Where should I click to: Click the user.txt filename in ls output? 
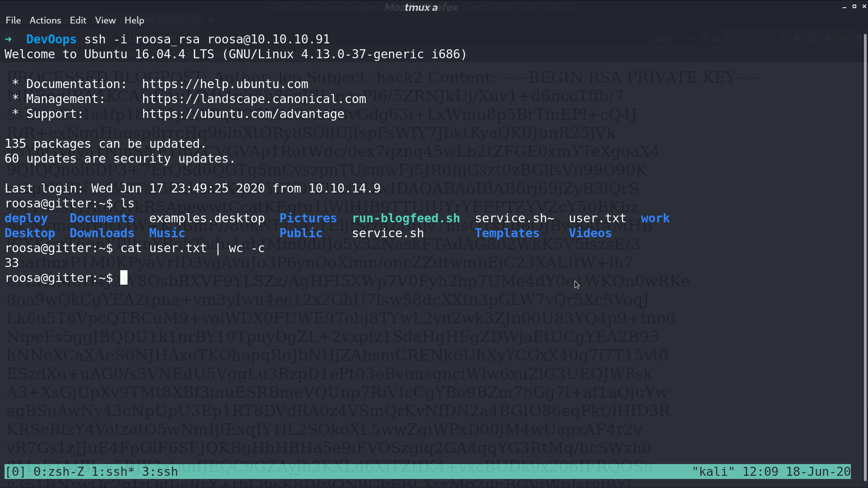click(598, 218)
